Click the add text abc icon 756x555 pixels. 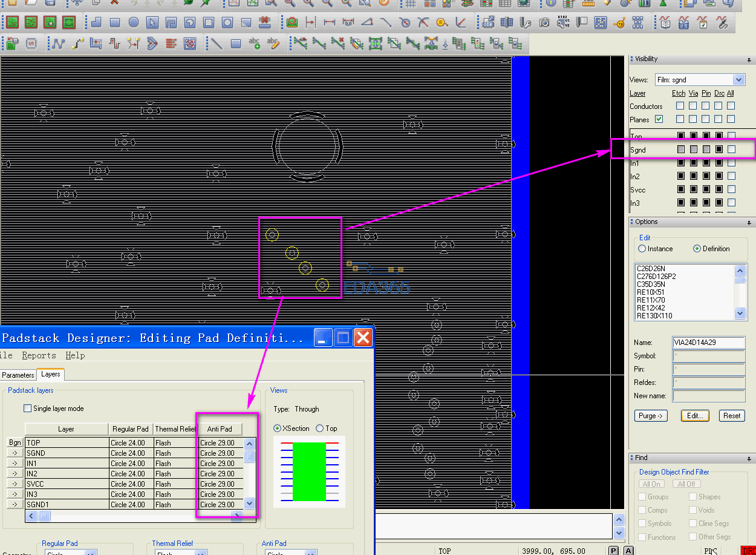tap(255, 44)
